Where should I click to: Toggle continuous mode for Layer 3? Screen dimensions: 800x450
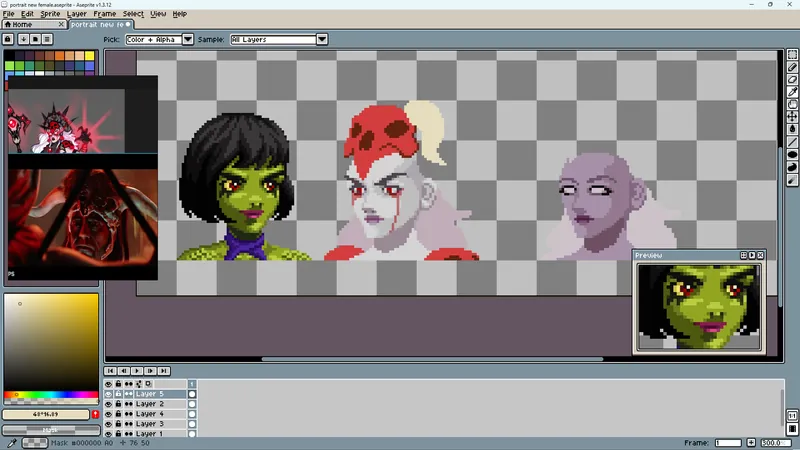[x=129, y=424]
